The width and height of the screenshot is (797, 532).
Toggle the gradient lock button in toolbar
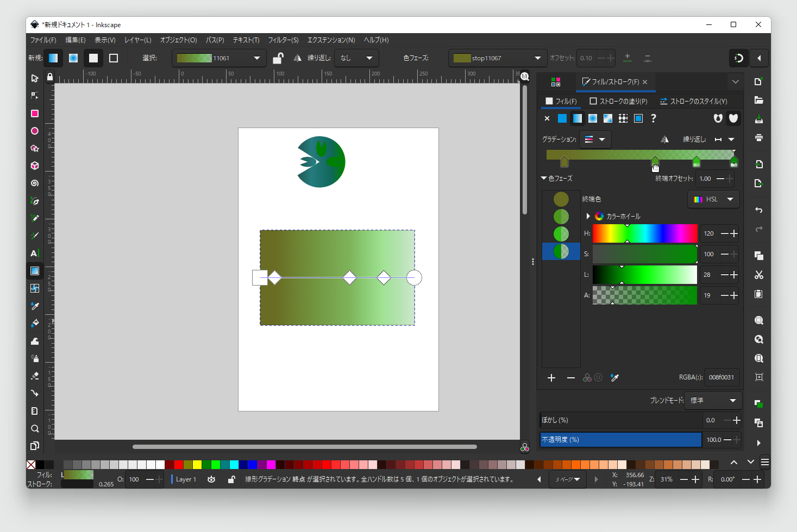pos(278,58)
